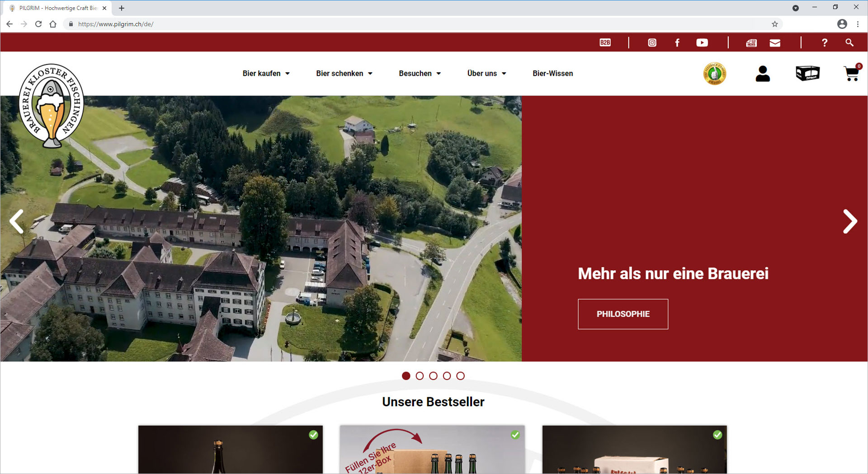Select the Bier-Wissen menu item

pos(552,73)
